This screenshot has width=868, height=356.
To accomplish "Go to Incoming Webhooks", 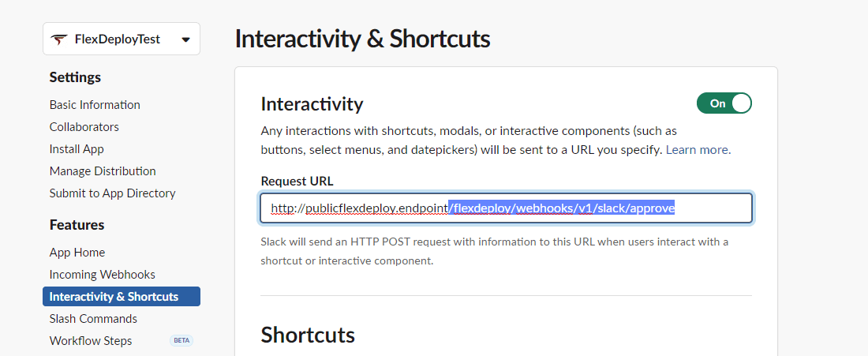I will click(x=103, y=275).
